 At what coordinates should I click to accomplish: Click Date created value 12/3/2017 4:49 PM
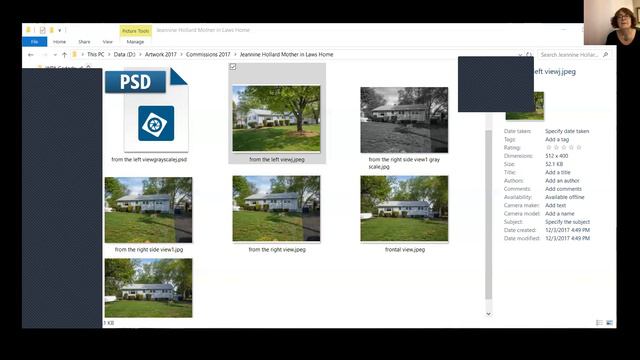coord(567,230)
